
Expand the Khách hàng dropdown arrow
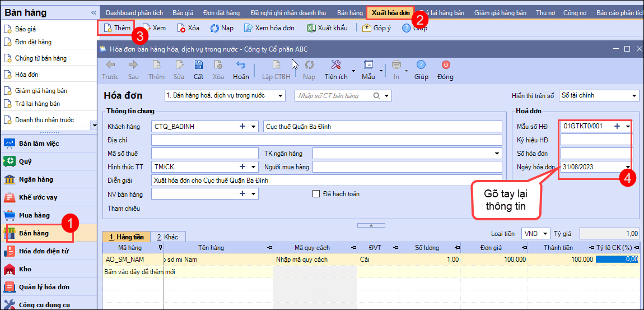[x=254, y=127]
